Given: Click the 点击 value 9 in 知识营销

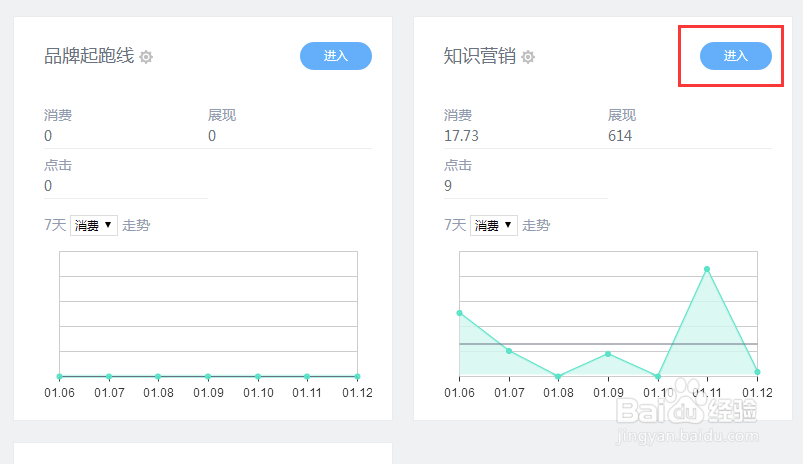Looking at the screenshot, I should pos(448,186).
